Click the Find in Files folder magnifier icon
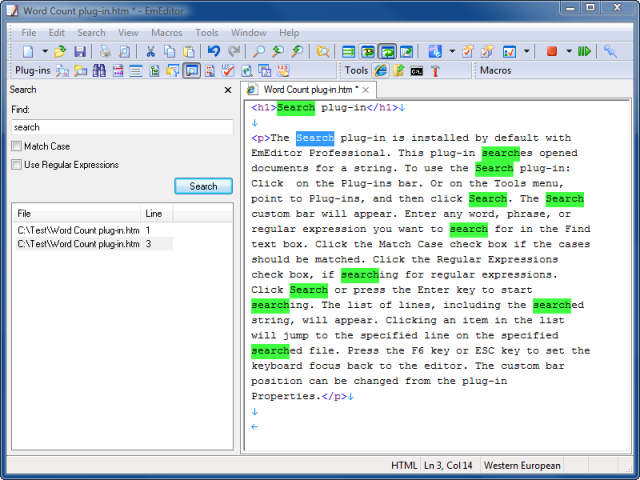This screenshot has width=640, height=480. click(x=323, y=51)
